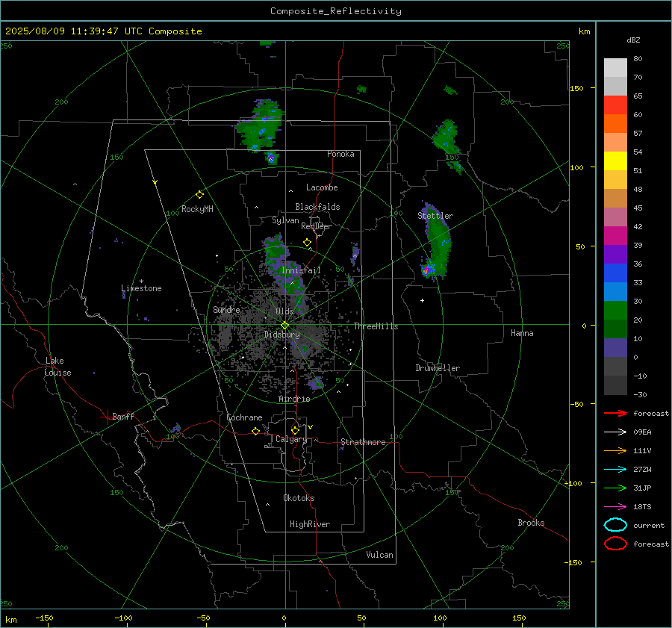Click the yellow 51-54 dBZ swatch
The image size is (672, 628).
(x=615, y=161)
